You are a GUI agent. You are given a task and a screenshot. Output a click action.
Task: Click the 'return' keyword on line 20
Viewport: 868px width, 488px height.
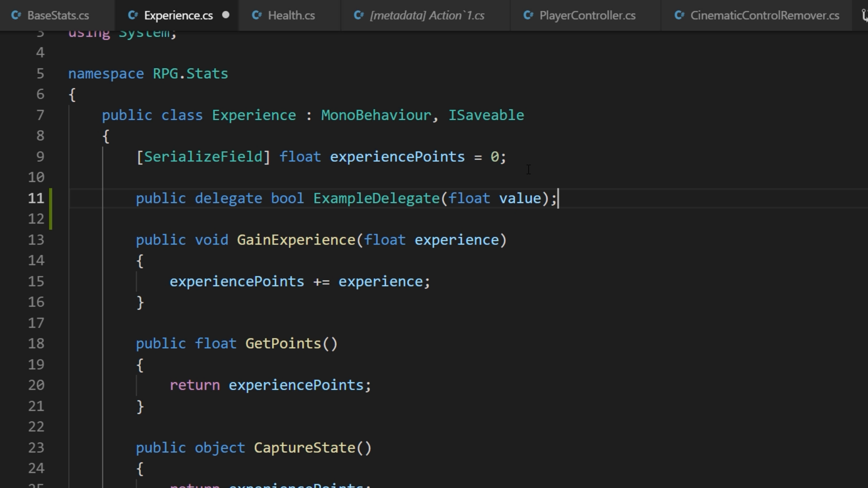195,385
